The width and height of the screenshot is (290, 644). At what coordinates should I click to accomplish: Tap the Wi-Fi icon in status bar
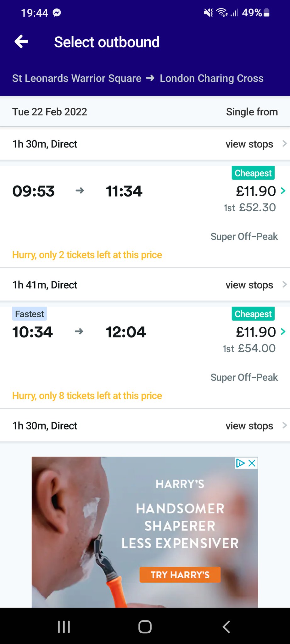click(222, 13)
